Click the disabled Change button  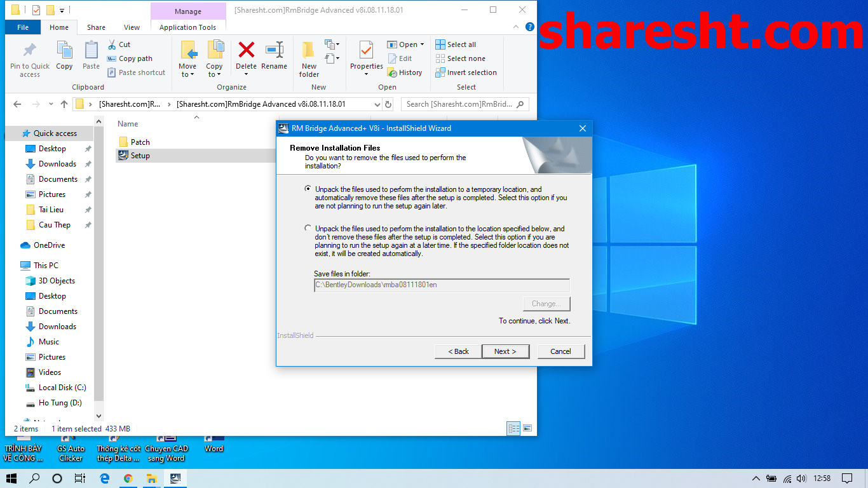click(x=546, y=304)
